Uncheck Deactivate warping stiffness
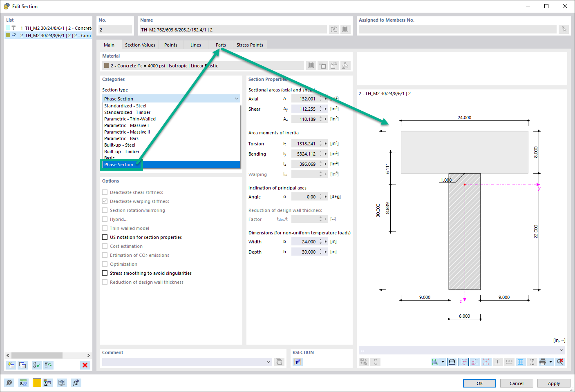The height and width of the screenshot is (392, 575). (105, 201)
